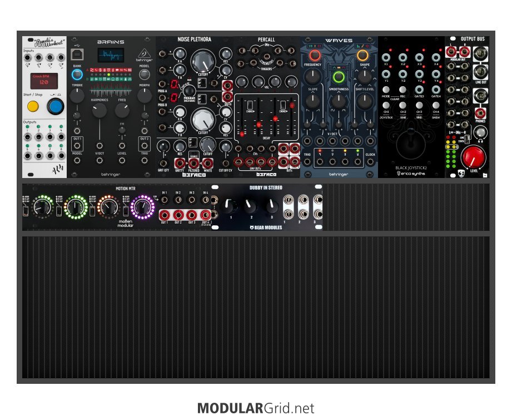Open the MODULARGrid.net link
The image size is (512, 420).
tap(256, 408)
